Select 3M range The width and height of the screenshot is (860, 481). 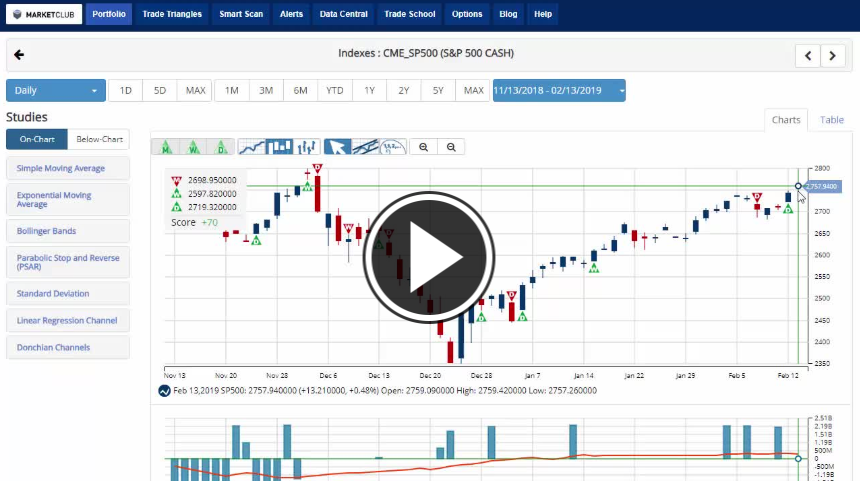(x=266, y=90)
